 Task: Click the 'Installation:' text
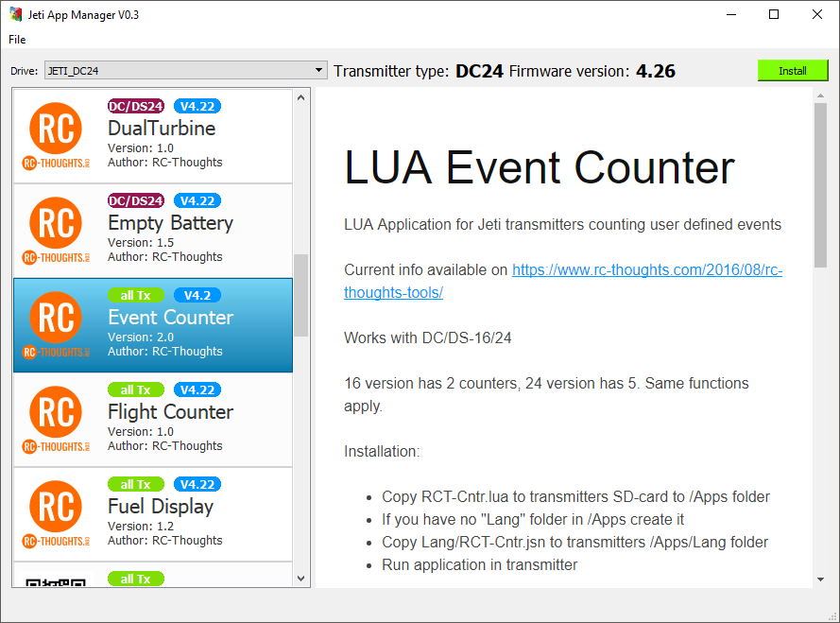click(x=382, y=452)
